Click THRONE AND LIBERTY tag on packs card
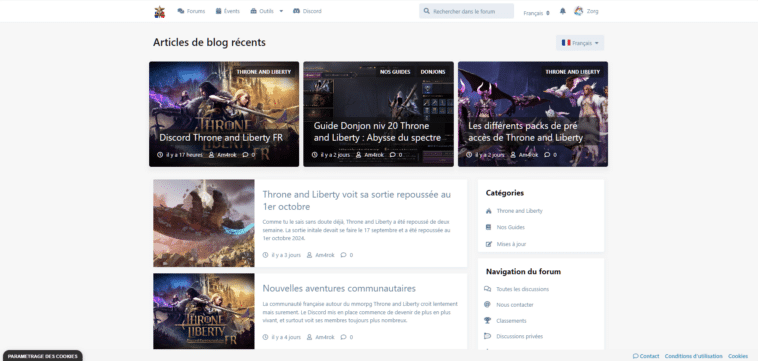 coord(573,72)
